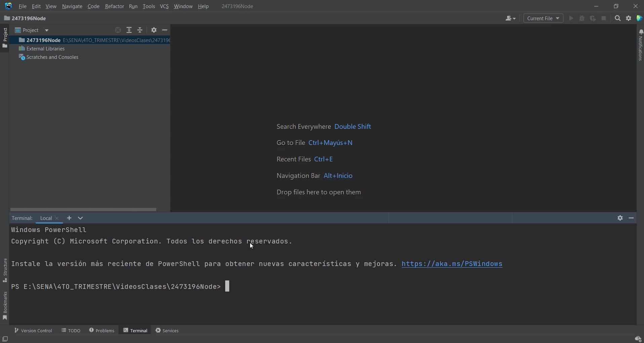
Task: Toggle the Structure tool window
Action: 5,269
